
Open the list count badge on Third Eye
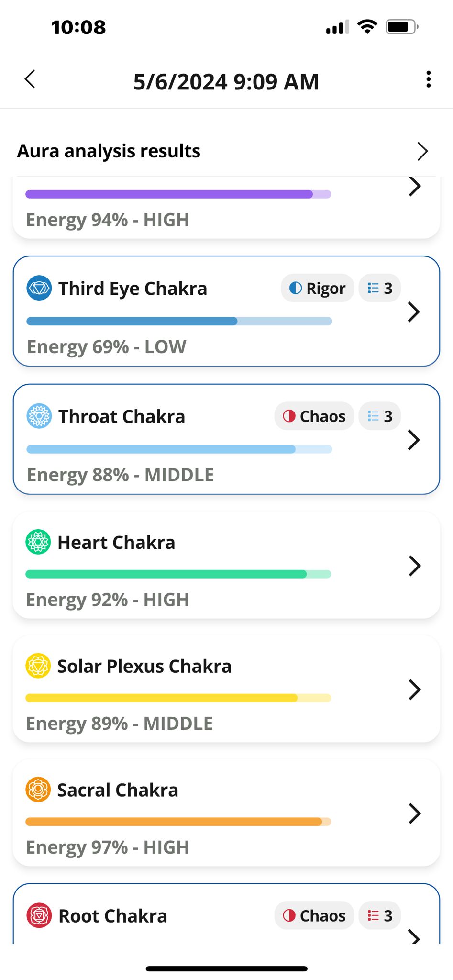[x=380, y=288]
